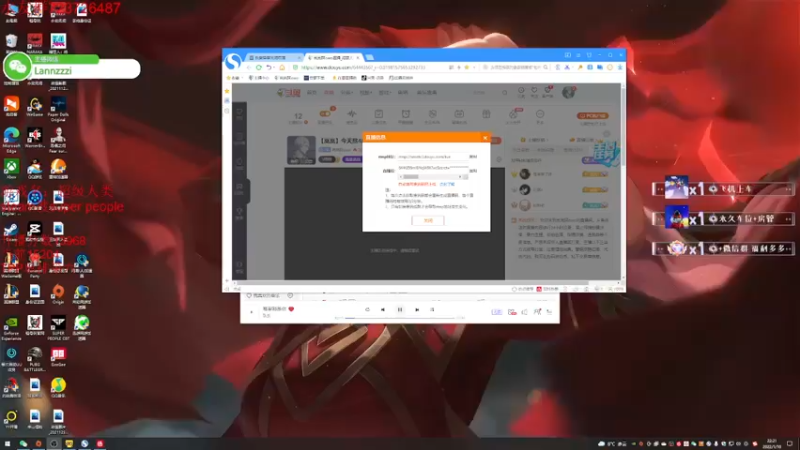Click the user avatar in Douyu header
The width and height of the screenshot is (800, 450).
[x=568, y=92]
